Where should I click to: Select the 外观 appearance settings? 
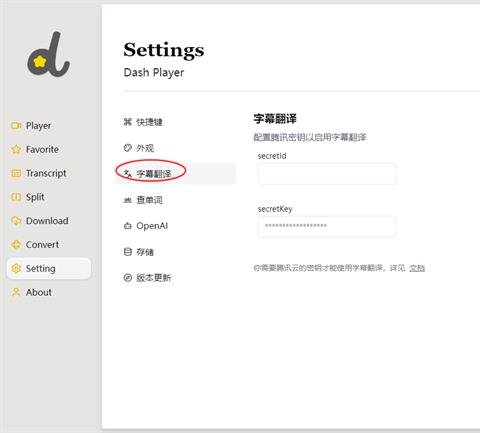pos(176,148)
